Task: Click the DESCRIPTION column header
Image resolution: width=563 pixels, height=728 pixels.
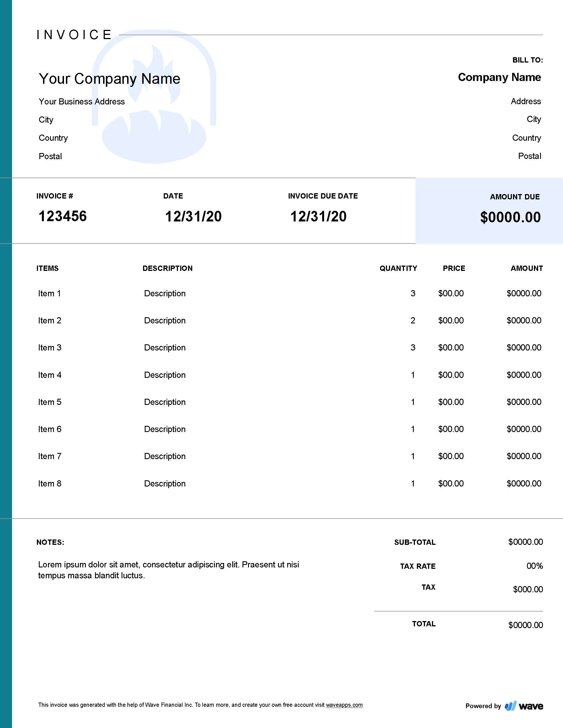Action: point(167,268)
